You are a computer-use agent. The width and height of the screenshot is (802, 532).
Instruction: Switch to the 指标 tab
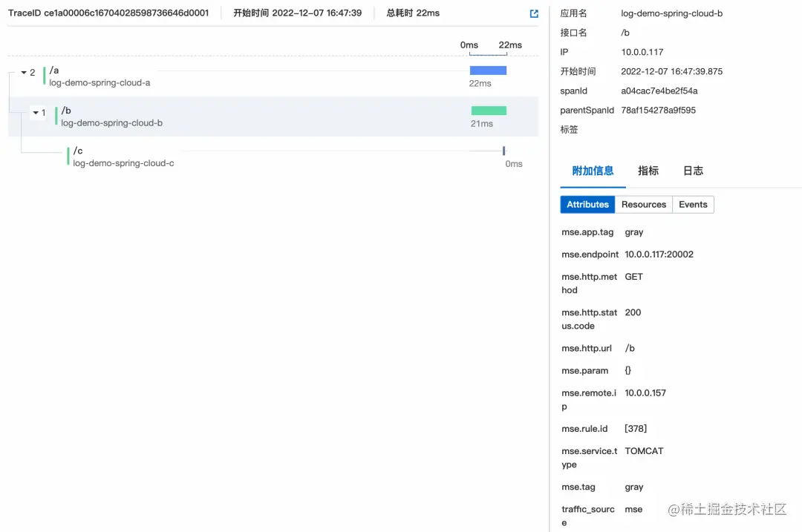coord(648,171)
